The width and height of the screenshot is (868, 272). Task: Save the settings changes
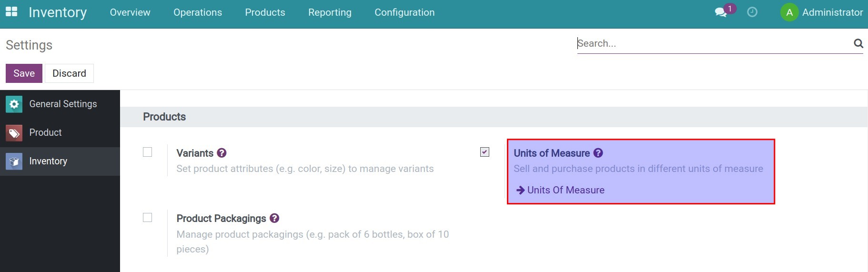(24, 73)
